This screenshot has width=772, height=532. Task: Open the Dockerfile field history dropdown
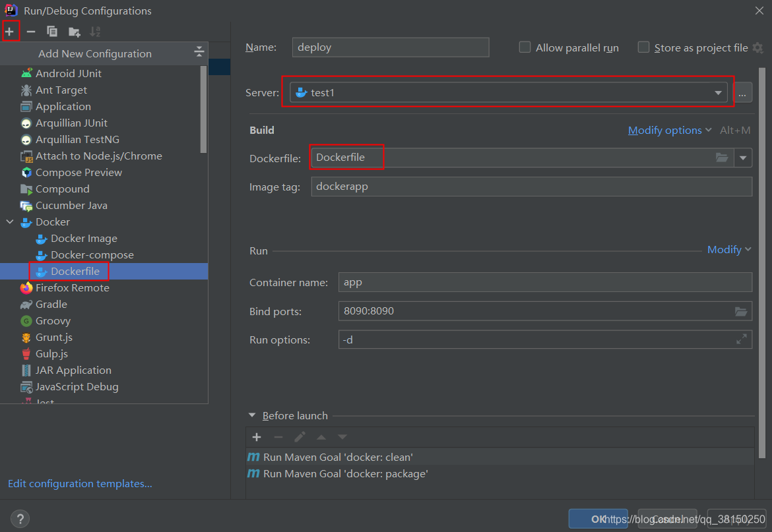tap(743, 157)
